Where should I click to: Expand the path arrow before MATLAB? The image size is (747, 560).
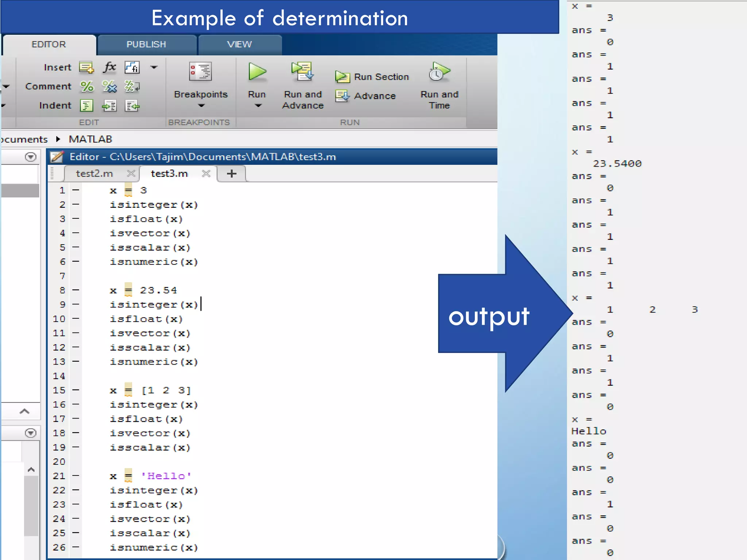pos(58,139)
